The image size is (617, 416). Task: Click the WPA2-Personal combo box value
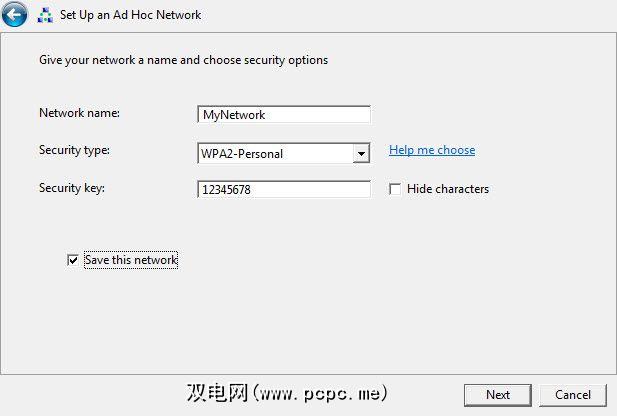(x=274, y=154)
